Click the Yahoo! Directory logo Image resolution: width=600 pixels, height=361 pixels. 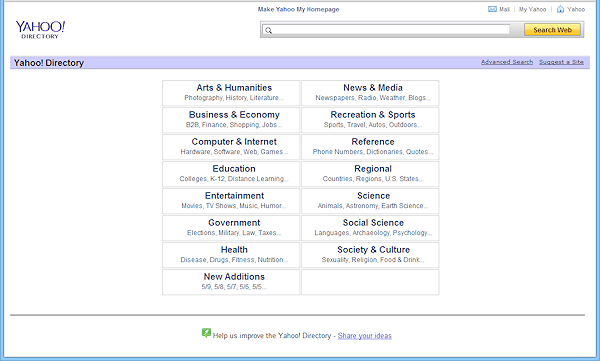pyautogui.click(x=40, y=29)
